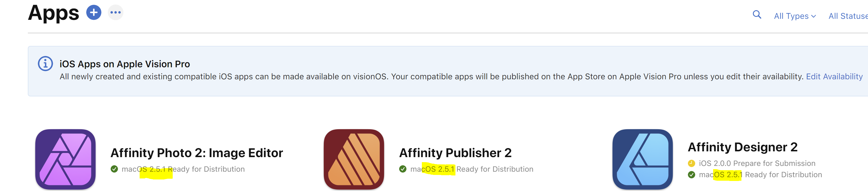Image resolution: width=868 pixels, height=191 pixels.
Task: Click the Edit Availability link
Action: pos(834,77)
